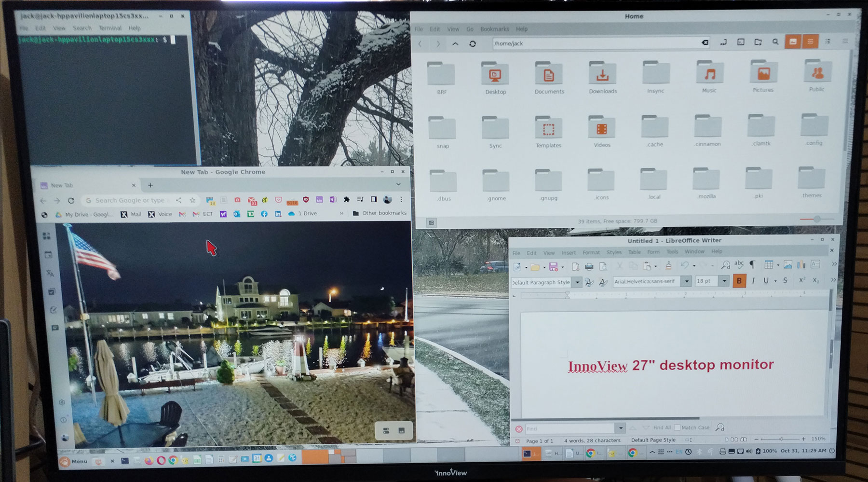Open the Format menu in Writer
The width and height of the screenshot is (868, 482).
click(x=591, y=252)
